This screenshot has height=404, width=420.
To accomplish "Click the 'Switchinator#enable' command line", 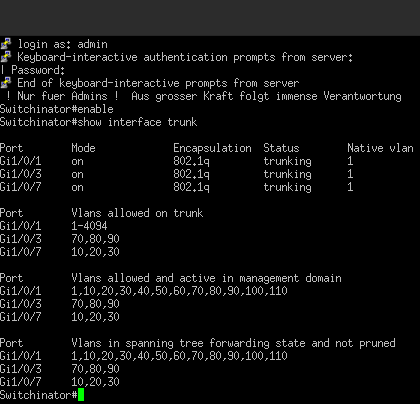I will point(57,109).
